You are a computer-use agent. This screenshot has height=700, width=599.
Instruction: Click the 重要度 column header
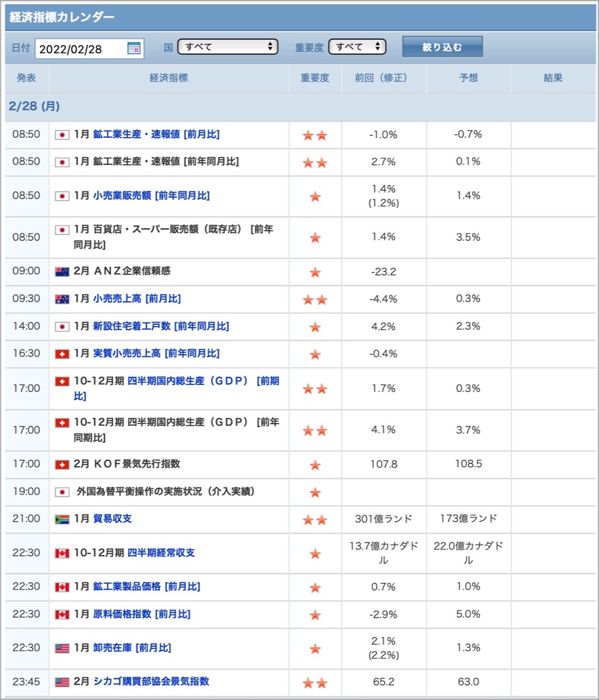click(315, 78)
